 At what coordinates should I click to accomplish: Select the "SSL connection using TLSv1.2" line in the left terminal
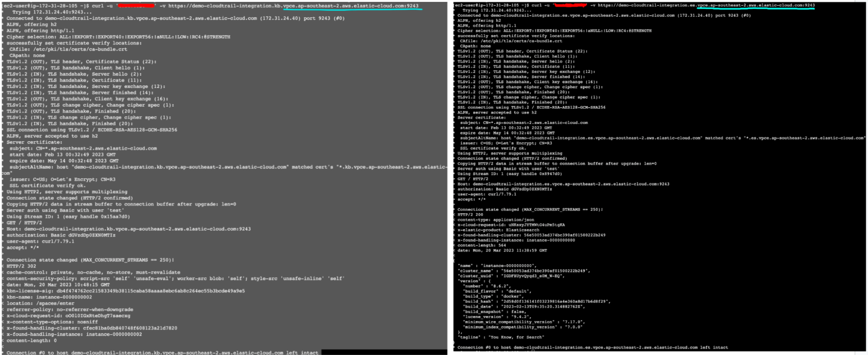pos(92,130)
